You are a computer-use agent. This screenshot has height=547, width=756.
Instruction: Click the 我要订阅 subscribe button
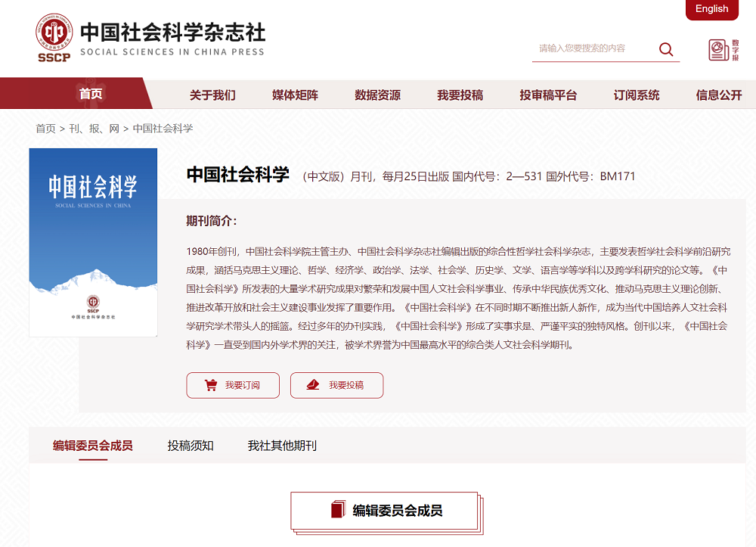click(x=233, y=385)
